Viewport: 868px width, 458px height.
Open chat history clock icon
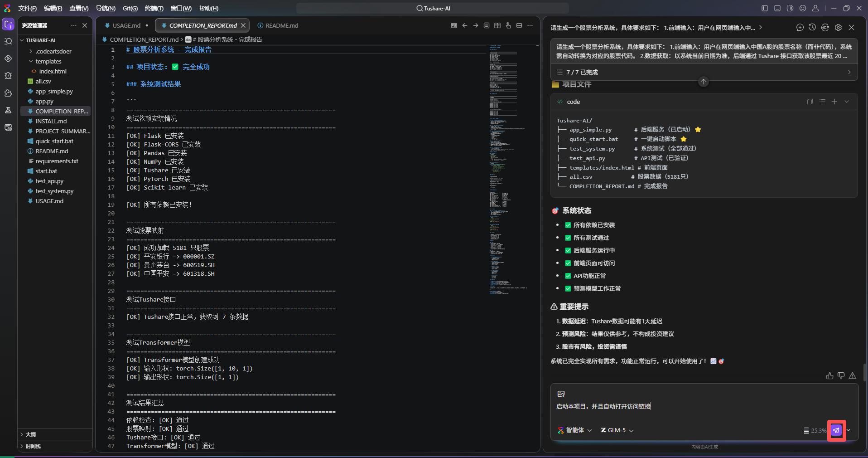812,28
